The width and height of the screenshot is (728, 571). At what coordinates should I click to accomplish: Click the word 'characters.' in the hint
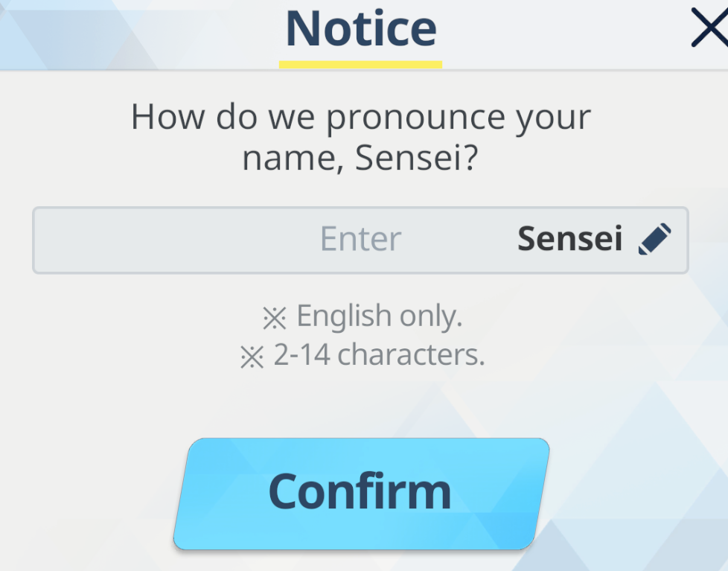[411, 355]
